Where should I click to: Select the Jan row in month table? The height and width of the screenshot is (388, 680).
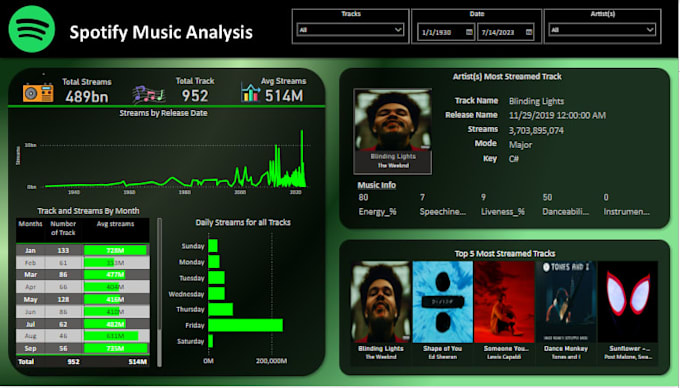83,250
